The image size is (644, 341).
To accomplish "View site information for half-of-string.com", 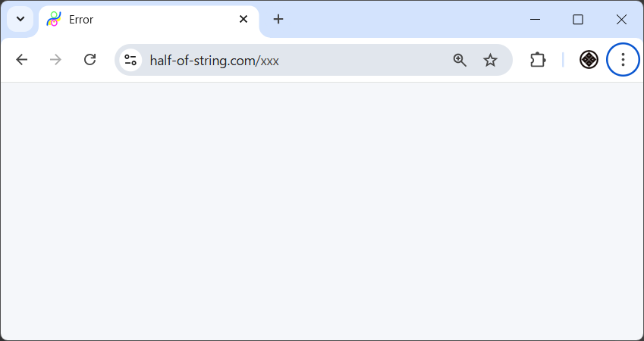I will (130, 60).
